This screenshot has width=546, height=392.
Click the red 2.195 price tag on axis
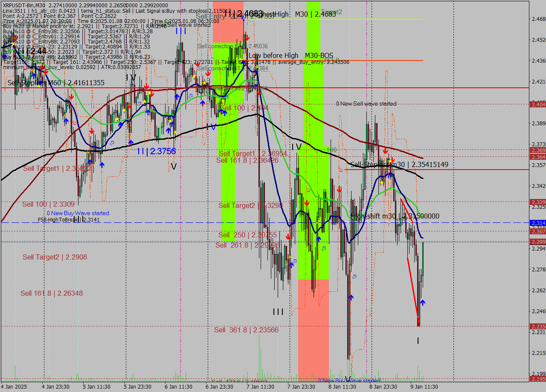537,379
